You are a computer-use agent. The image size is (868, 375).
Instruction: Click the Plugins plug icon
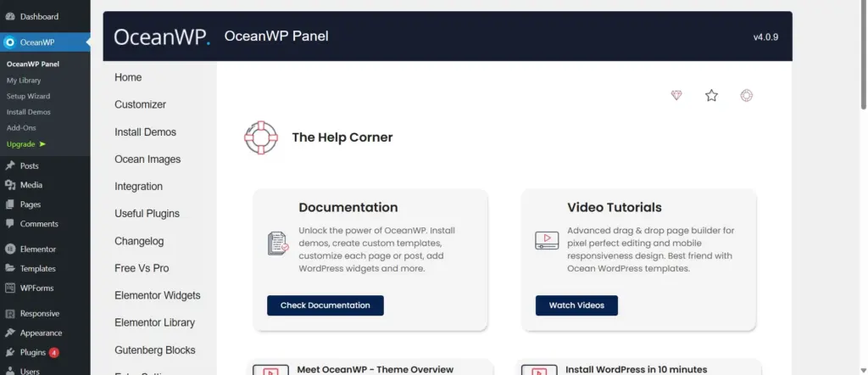pyautogui.click(x=10, y=352)
